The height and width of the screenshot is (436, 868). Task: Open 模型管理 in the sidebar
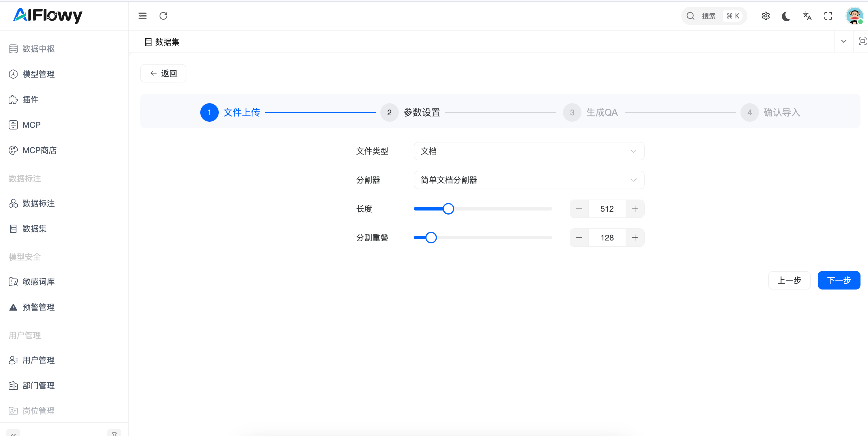tap(38, 74)
